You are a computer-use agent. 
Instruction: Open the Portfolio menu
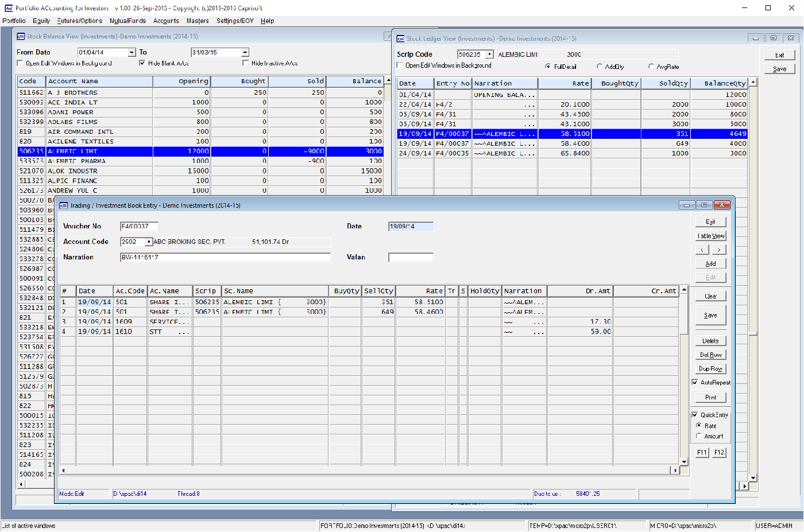(x=14, y=21)
